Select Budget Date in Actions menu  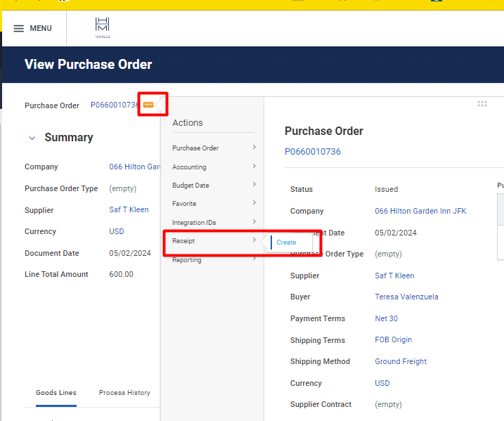(x=190, y=186)
